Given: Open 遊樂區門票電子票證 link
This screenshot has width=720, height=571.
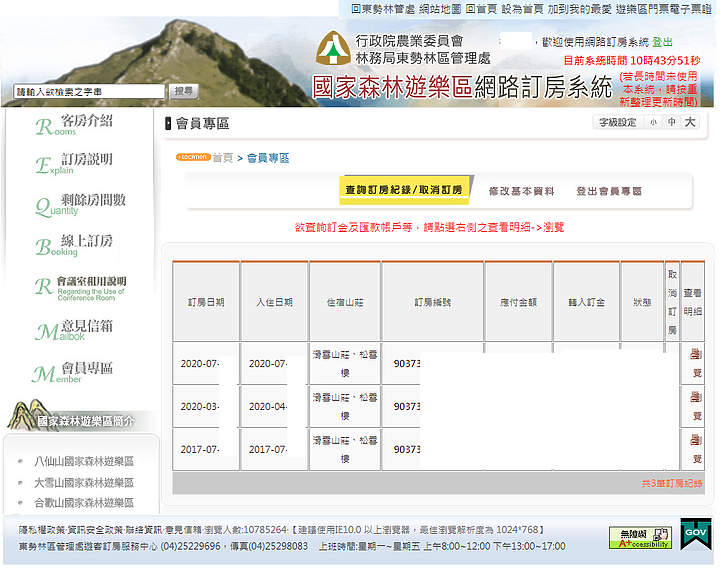Looking at the screenshot, I should coord(663,9).
